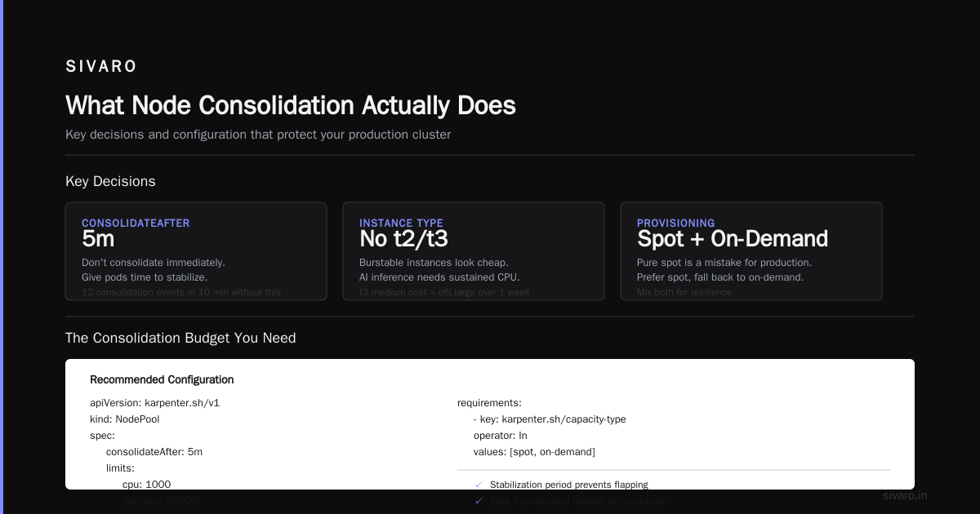Click 'The Consolidation Budget You Need' heading
Screen dimensions: 980x514
(x=180, y=338)
